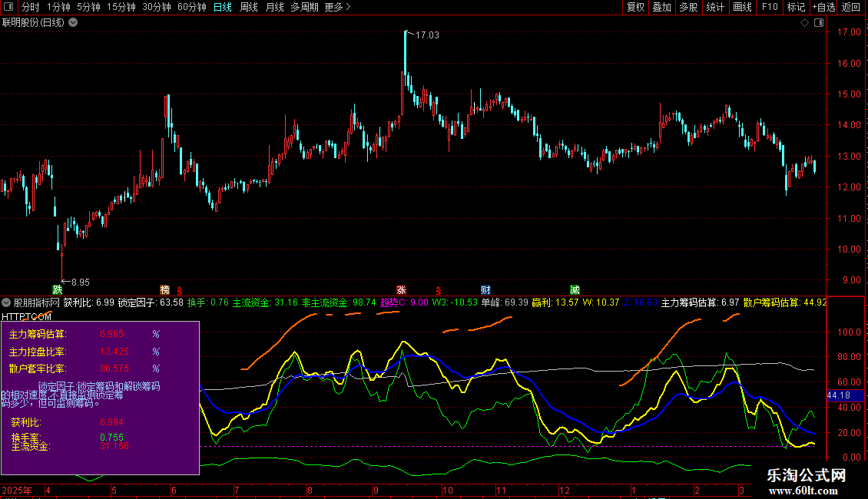The image size is (868, 499).
Task: Open the 画线 drawing tools
Action: click(x=742, y=8)
